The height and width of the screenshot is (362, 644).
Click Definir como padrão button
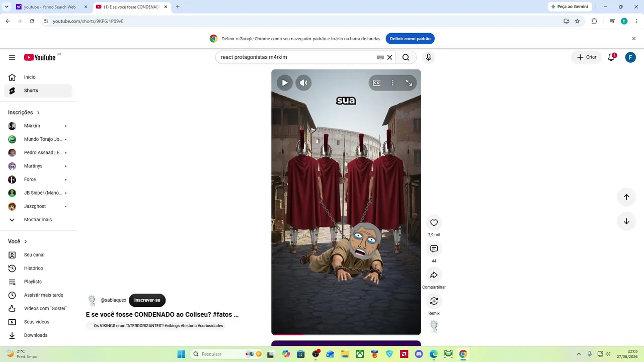(x=410, y=39)
